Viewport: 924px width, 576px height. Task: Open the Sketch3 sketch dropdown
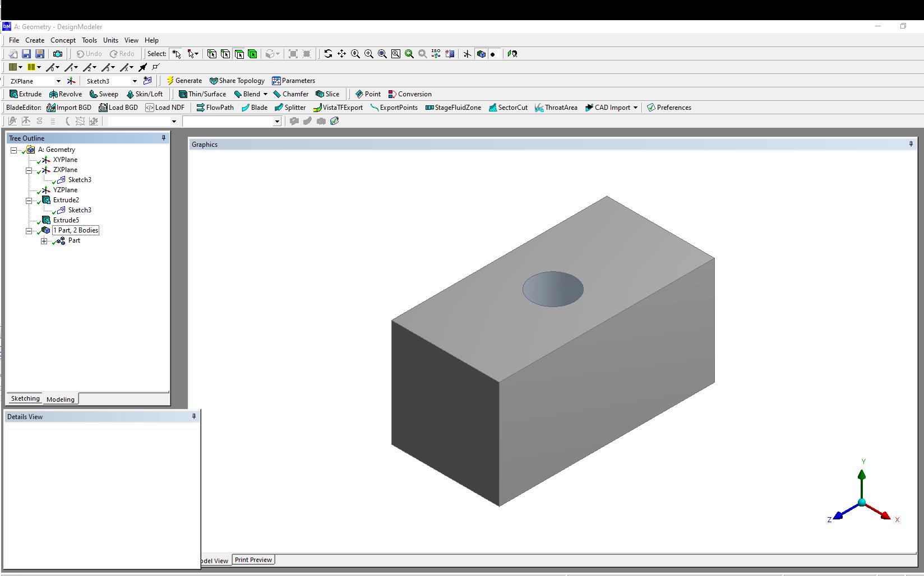point(135,81)
